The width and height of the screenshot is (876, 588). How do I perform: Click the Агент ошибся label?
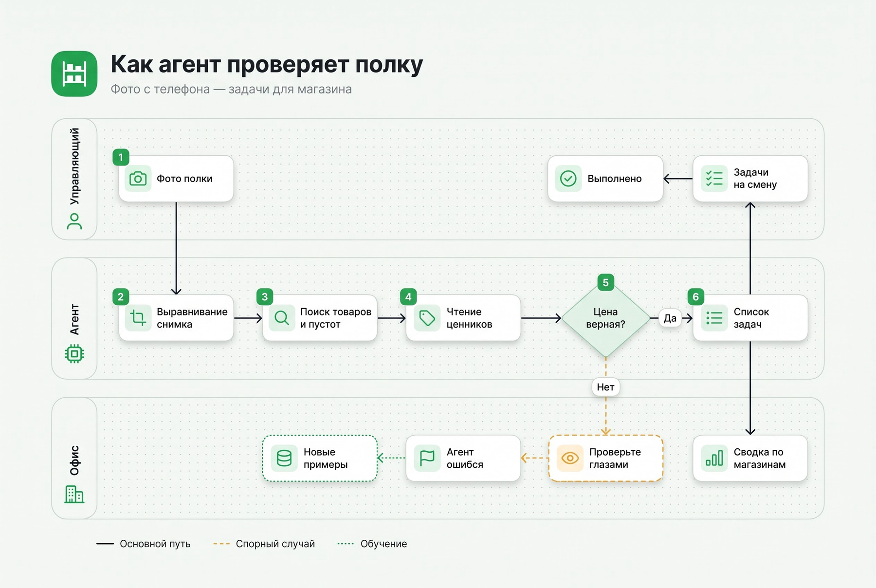point(465,458)
